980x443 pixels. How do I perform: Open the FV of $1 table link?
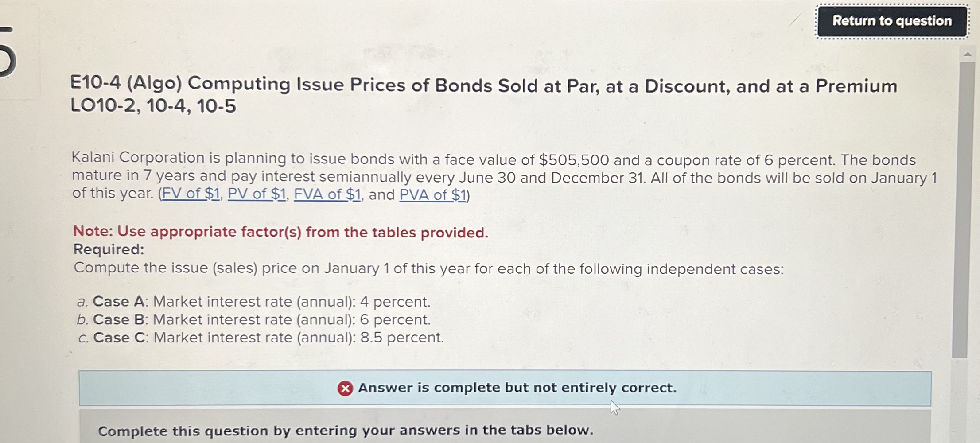191,193
